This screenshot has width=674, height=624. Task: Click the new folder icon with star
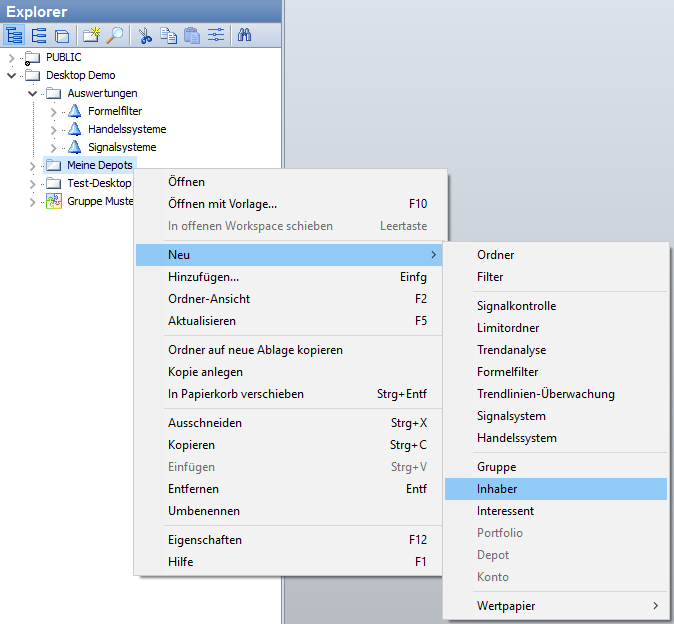[91, 36]
